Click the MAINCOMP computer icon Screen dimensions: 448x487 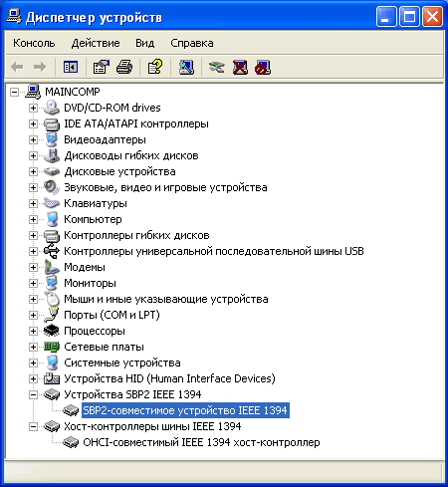click(33, 92)
